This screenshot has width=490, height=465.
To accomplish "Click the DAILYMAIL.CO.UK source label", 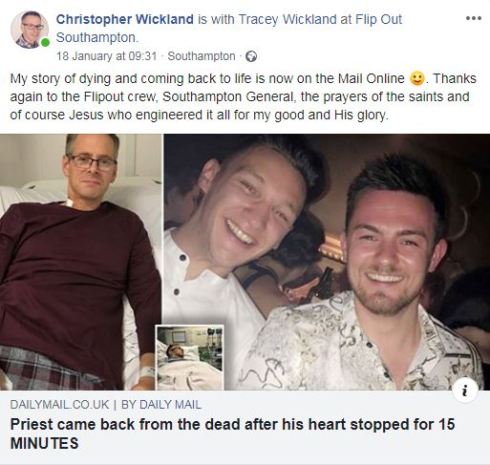I will [59, 404].
